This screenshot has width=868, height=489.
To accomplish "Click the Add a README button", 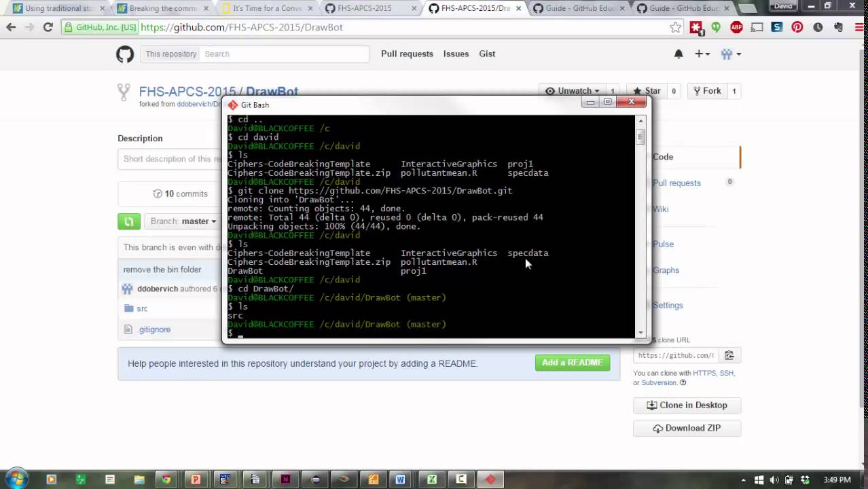I will (572, 363).
